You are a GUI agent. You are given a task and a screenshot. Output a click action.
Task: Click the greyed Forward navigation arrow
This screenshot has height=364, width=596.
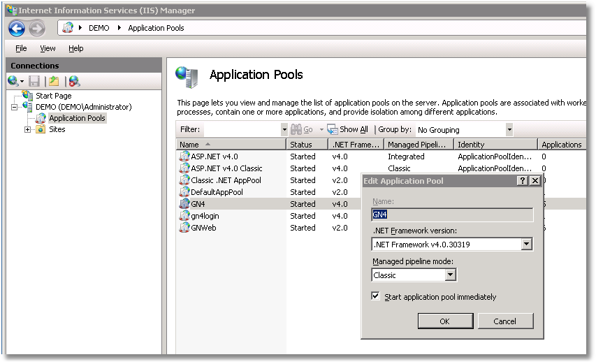click(x=37, y=29)
